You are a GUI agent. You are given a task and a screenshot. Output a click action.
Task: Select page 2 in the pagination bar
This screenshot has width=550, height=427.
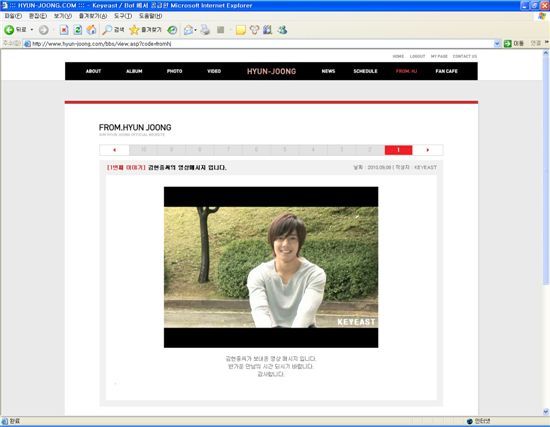[370, 150]
